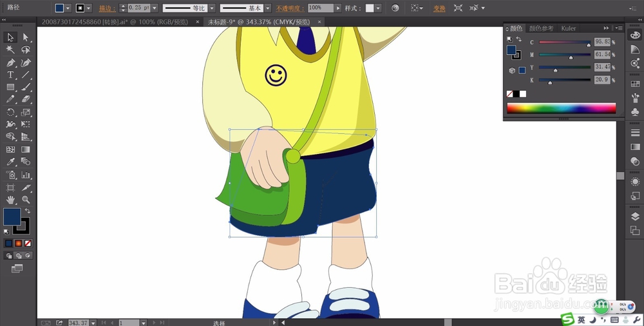This screenshot has width=644, height=326.
Task: Enable Draw Inside mode
Action: (x=28, y=256)
